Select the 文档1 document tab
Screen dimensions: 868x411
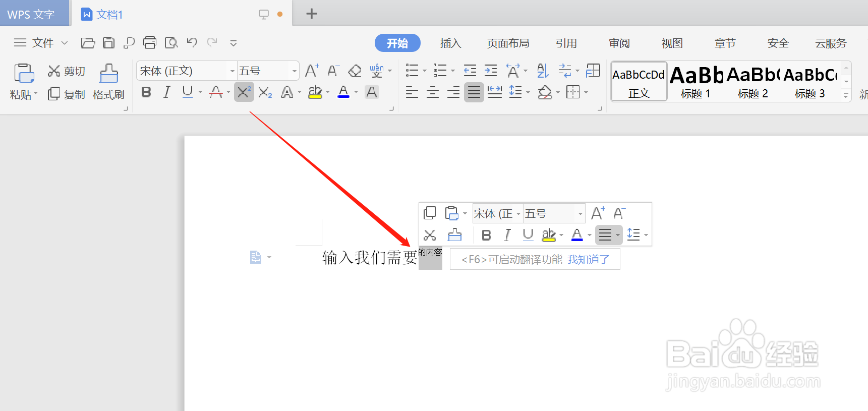[x=181, y=14]
